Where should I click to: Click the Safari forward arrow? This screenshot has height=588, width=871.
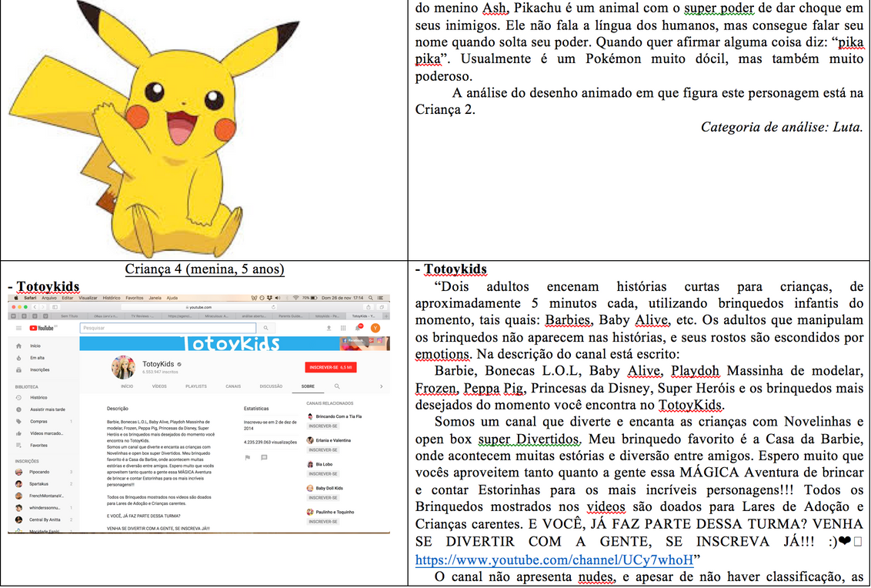[43, 307]
